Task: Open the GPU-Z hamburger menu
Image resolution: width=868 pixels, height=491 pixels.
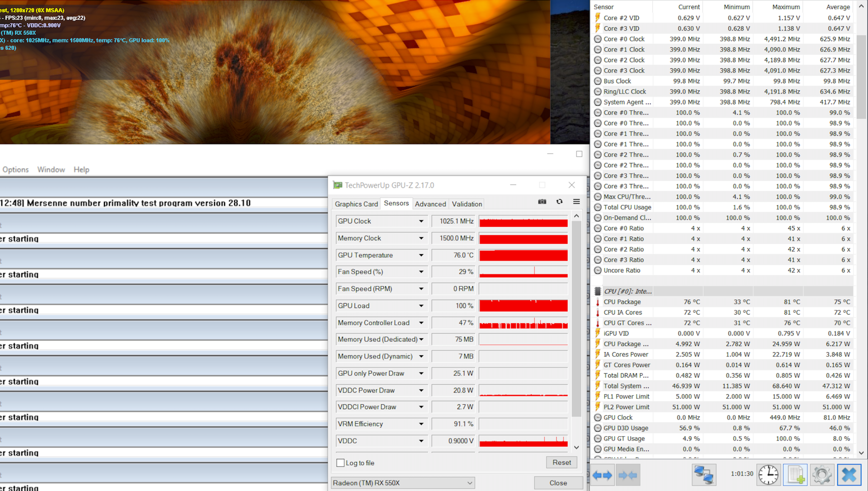Action: pyautogui.click(x=576, y=202)
